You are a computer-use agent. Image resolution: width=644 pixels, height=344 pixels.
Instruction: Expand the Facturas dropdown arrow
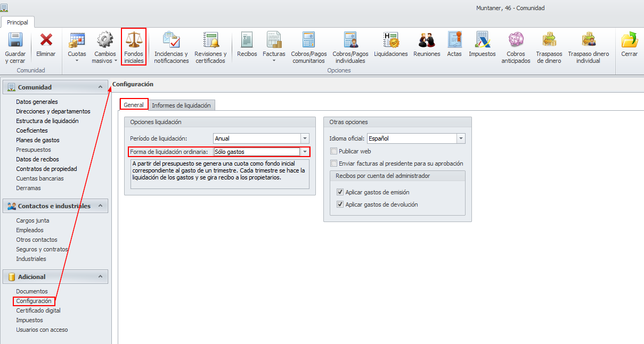(x=274, y=61)
